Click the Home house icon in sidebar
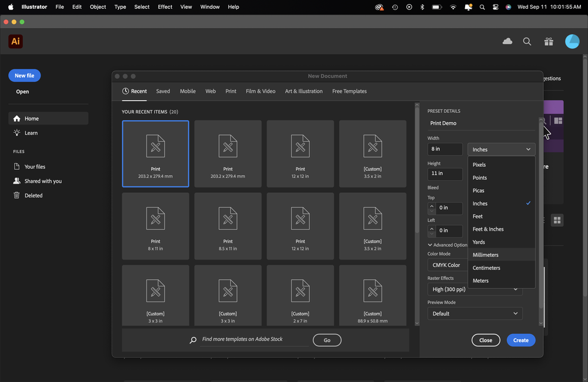 (x=16, y=119)
